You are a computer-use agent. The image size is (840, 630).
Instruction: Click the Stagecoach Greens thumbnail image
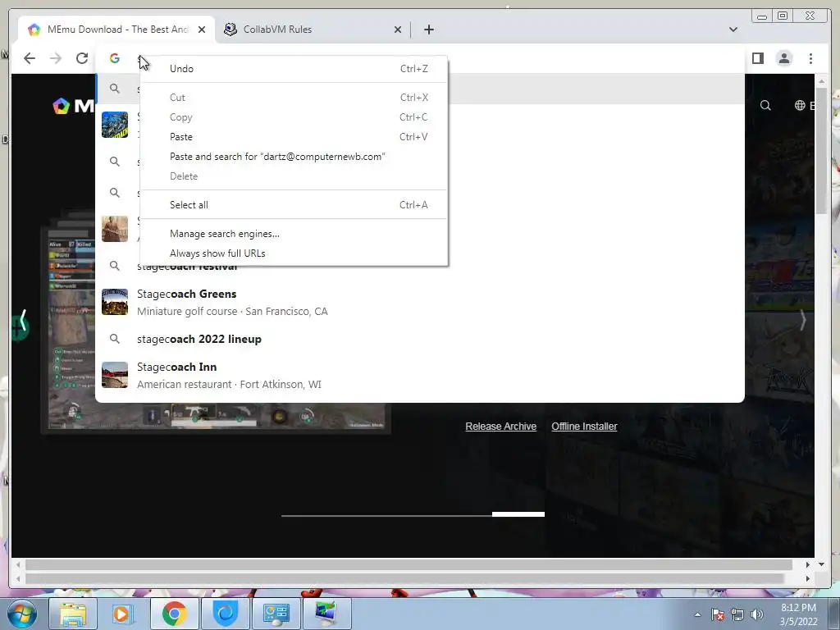click(115, 302)
